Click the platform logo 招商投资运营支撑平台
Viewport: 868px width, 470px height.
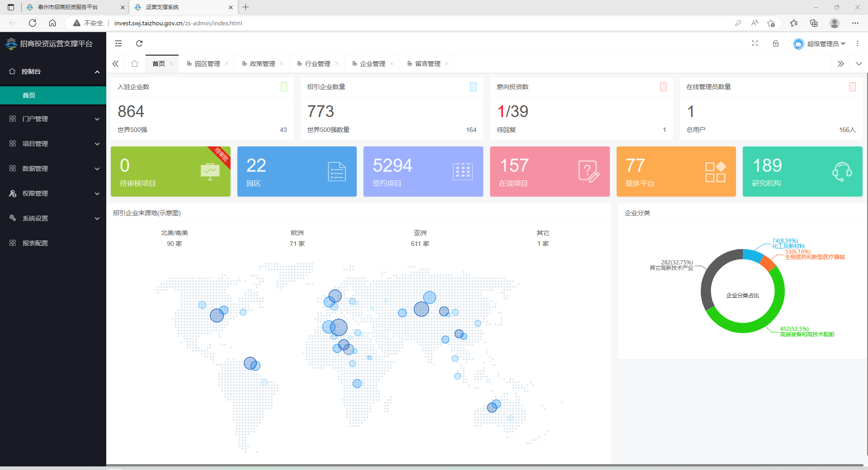49,43
